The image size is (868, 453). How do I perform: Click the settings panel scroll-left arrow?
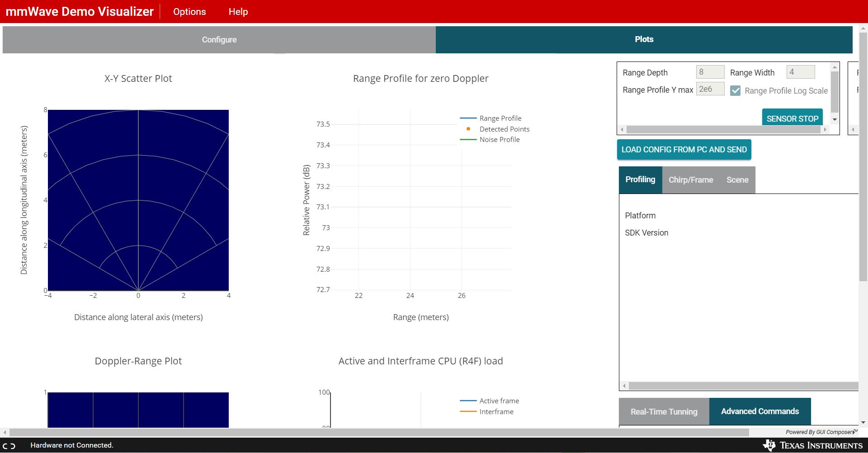coord(622,130)
